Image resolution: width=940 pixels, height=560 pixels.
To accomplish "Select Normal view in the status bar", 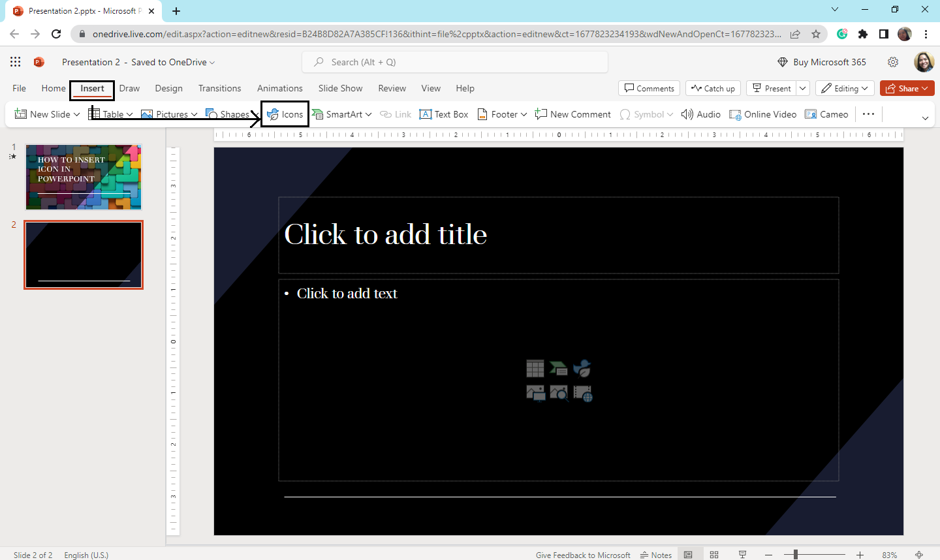I will (689, 554).
